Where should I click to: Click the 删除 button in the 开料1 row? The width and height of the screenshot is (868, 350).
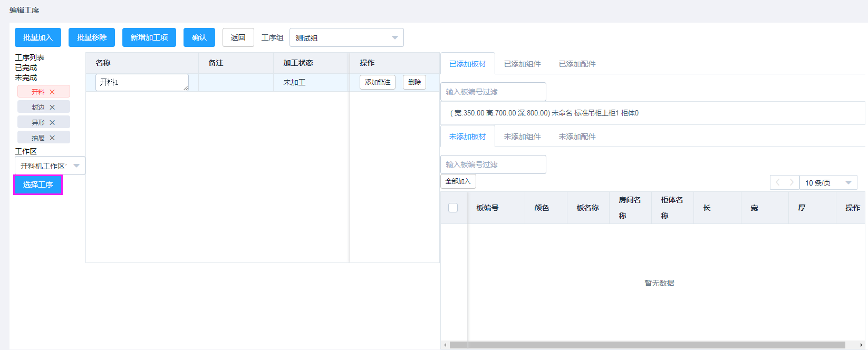[x=414, y=82]
